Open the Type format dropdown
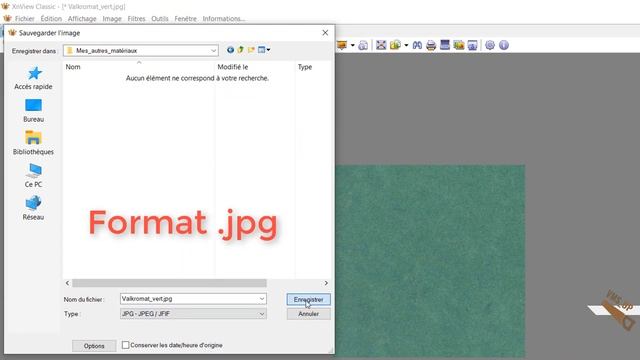This screenshot has width=640, height=360. point(193,314)
